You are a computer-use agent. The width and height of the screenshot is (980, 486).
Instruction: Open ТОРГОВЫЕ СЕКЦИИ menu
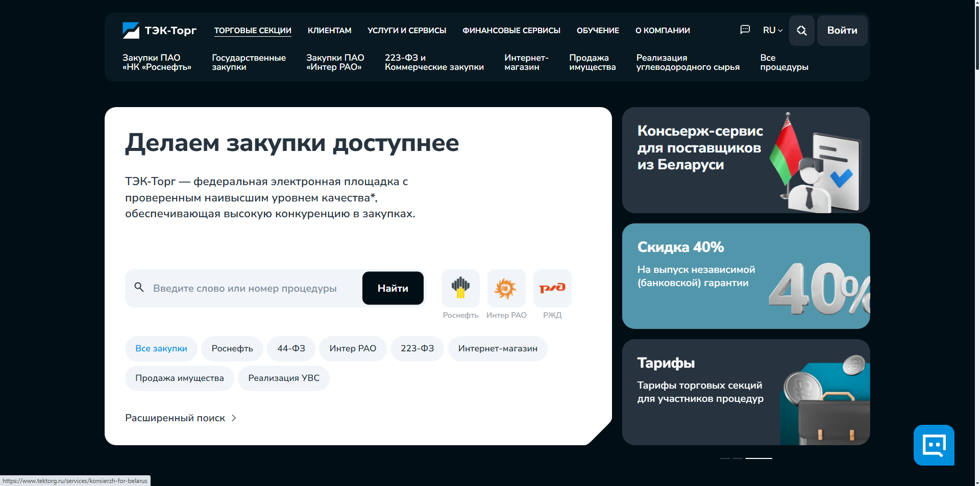point(253,31)
